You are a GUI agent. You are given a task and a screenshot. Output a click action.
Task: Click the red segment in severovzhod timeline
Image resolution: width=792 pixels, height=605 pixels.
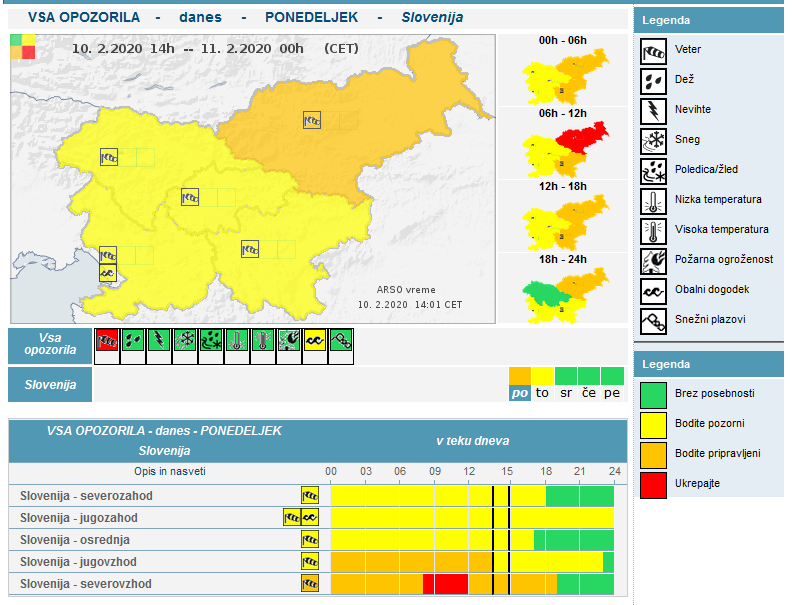click(446, 584)
